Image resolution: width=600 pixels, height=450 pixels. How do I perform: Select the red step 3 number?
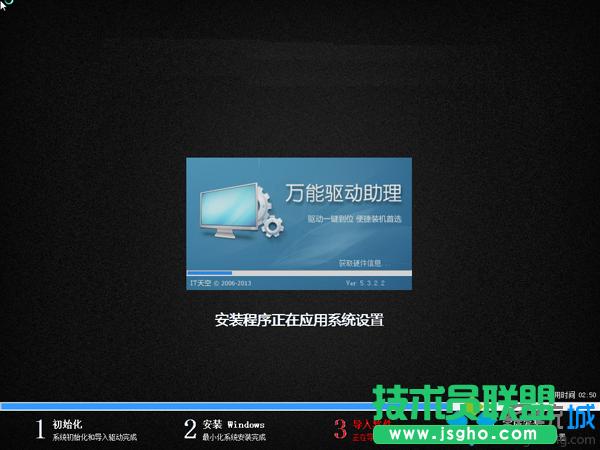click(x=339, y=429)
